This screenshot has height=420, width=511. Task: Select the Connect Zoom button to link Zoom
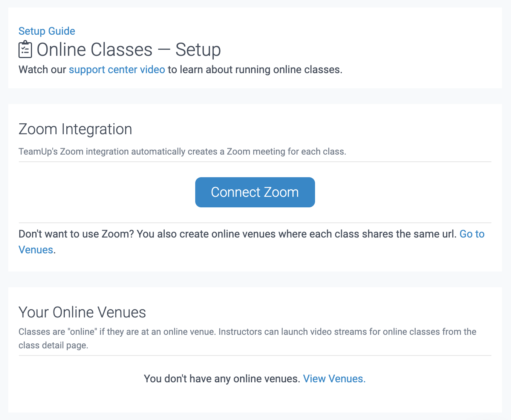click(x=255, y=192)
